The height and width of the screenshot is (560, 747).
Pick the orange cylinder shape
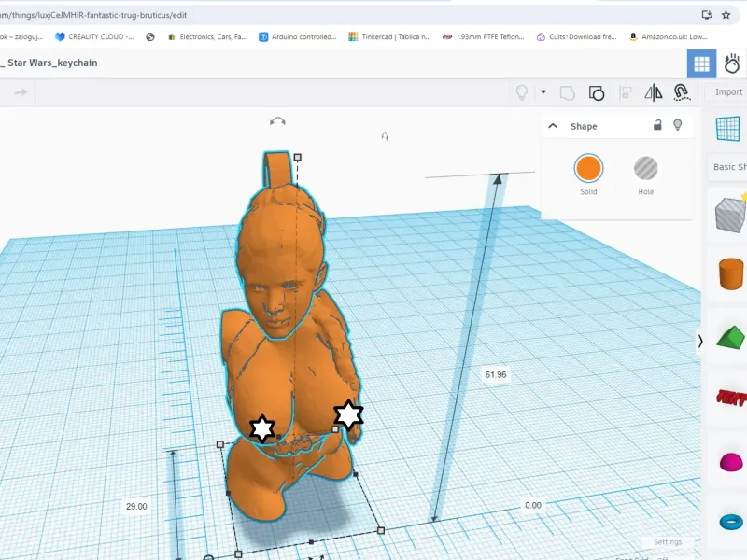(x=731, y=273)
